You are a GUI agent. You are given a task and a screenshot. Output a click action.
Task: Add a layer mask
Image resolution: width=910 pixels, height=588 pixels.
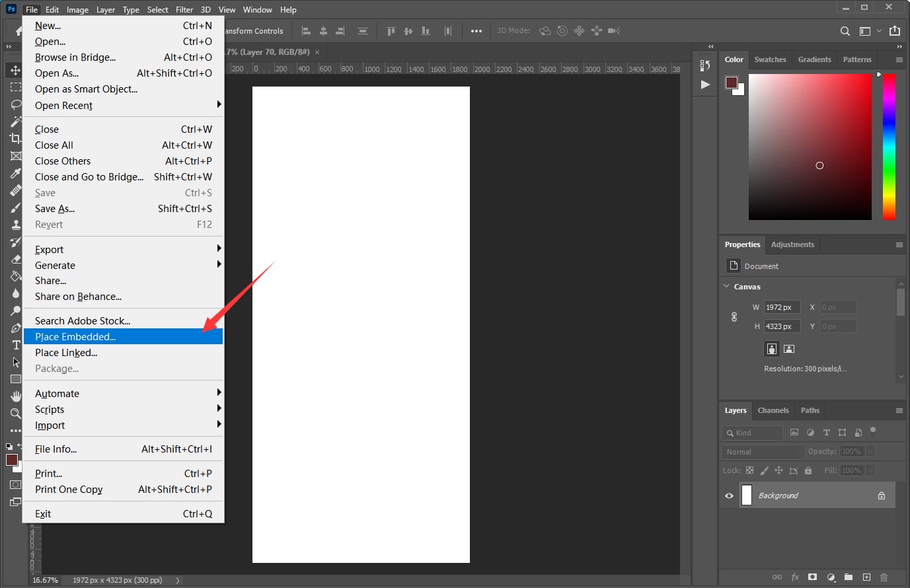click(813, 577)
